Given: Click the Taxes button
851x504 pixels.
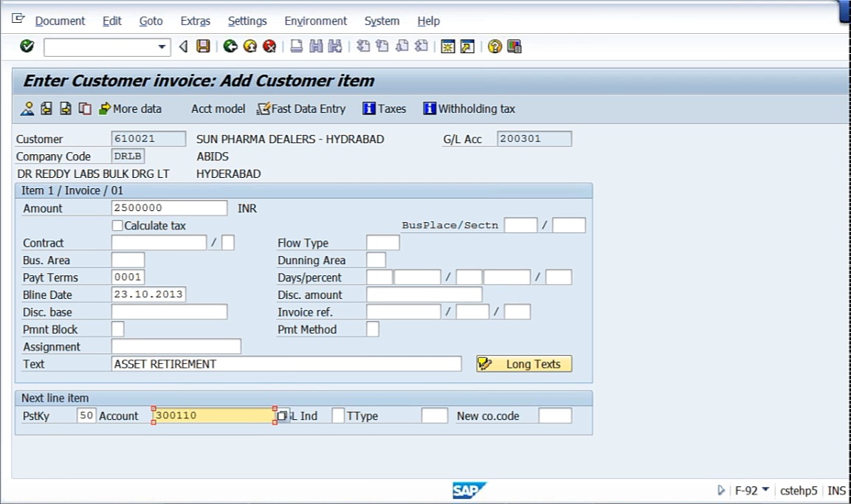Looking at the screenshot, I should (385, 109).
